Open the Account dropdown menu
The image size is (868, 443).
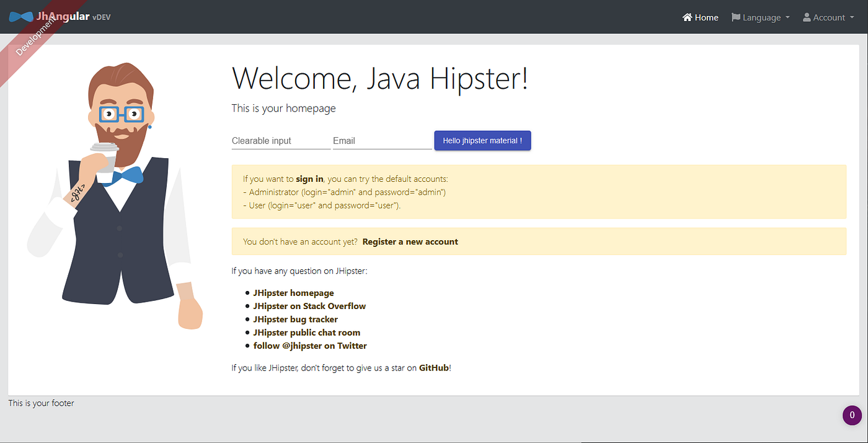point(829,17)
